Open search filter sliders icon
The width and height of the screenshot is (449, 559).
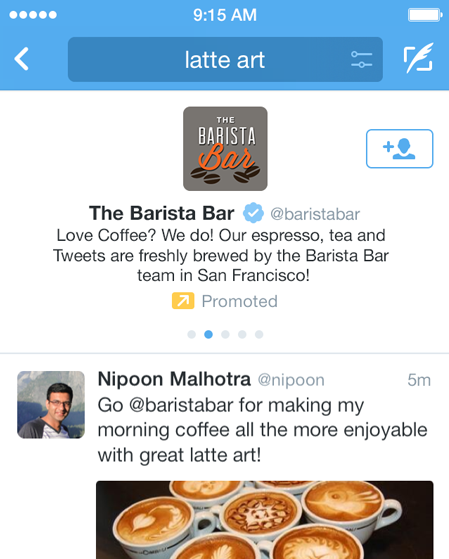tap(361, 59)
